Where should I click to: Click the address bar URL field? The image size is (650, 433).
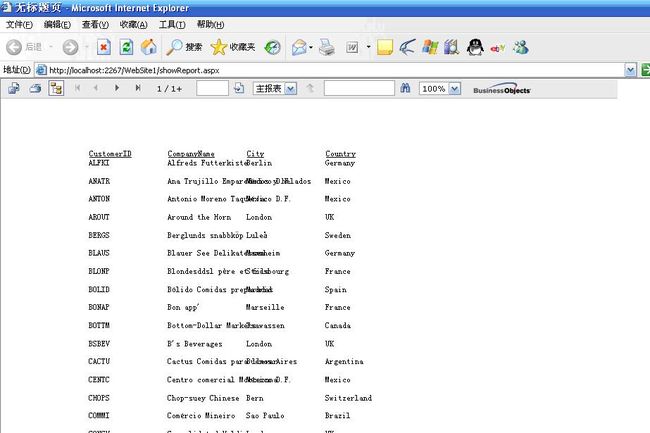coord(330,70)
